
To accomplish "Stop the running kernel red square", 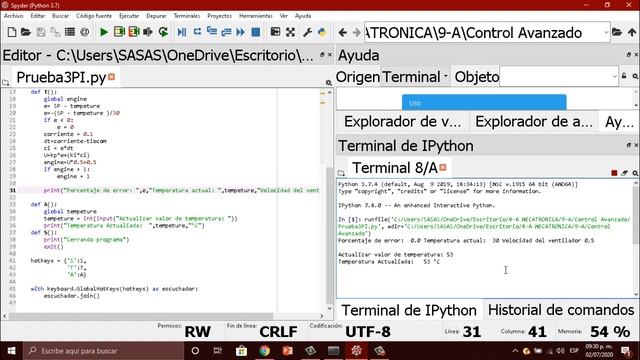I will pos(614,173).
